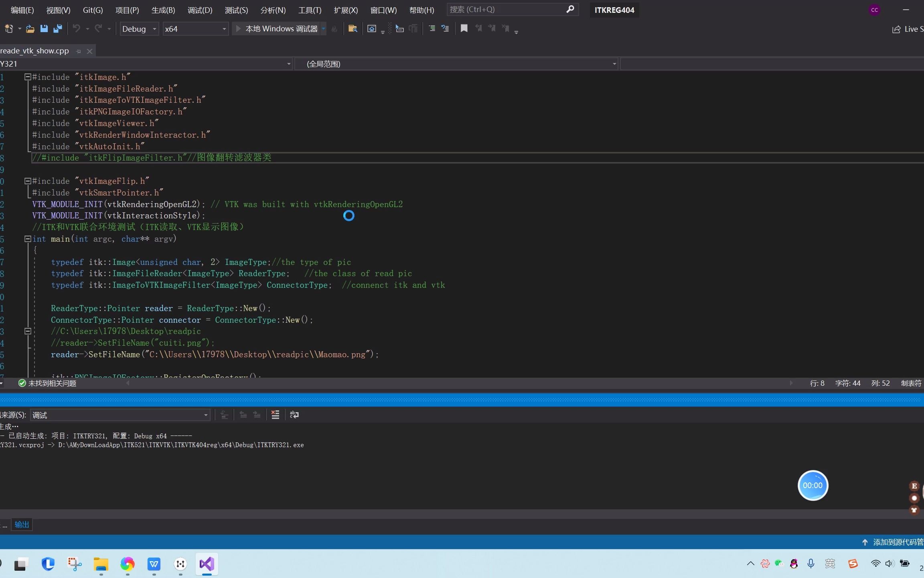The width and height of the screenshot is (924, 578).
Task: Comment out selected lines icon
Action: pyautogui.click(x=432, y=28)
